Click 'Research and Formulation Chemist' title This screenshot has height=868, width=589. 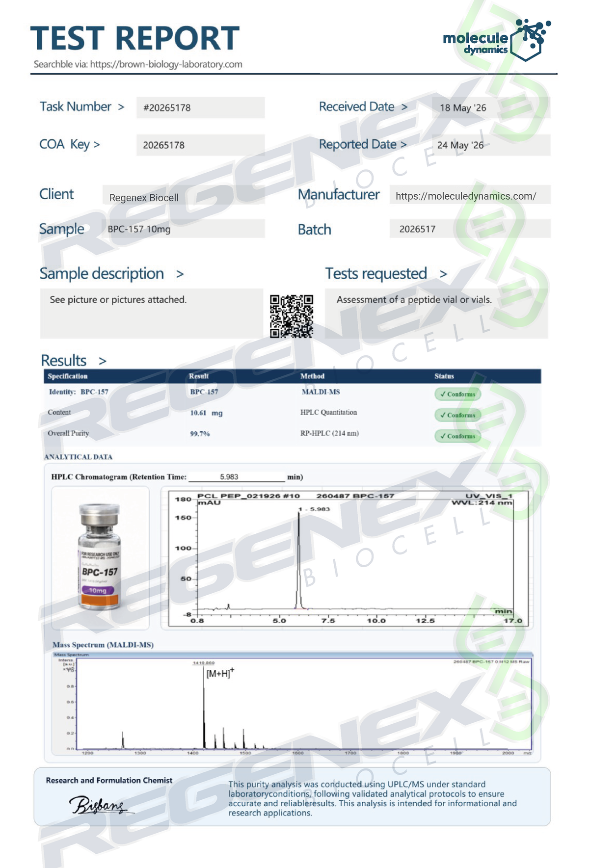coord(109,780)
